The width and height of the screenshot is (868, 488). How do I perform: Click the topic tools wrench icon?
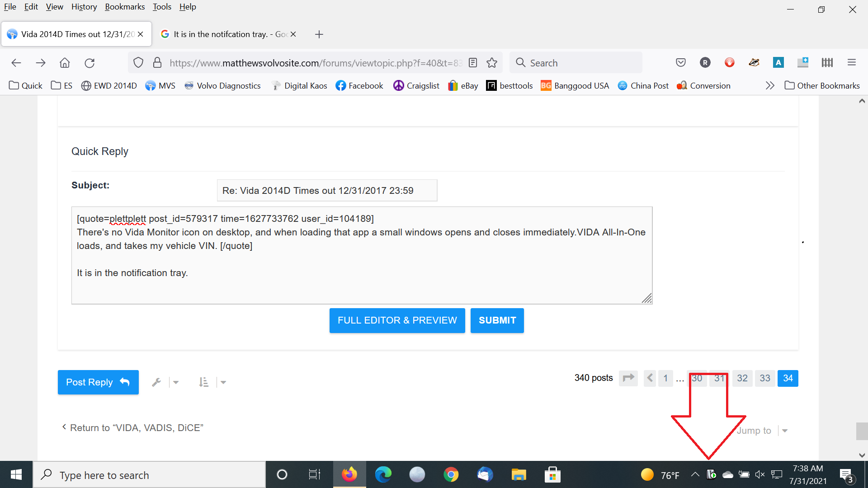[156, 382]
